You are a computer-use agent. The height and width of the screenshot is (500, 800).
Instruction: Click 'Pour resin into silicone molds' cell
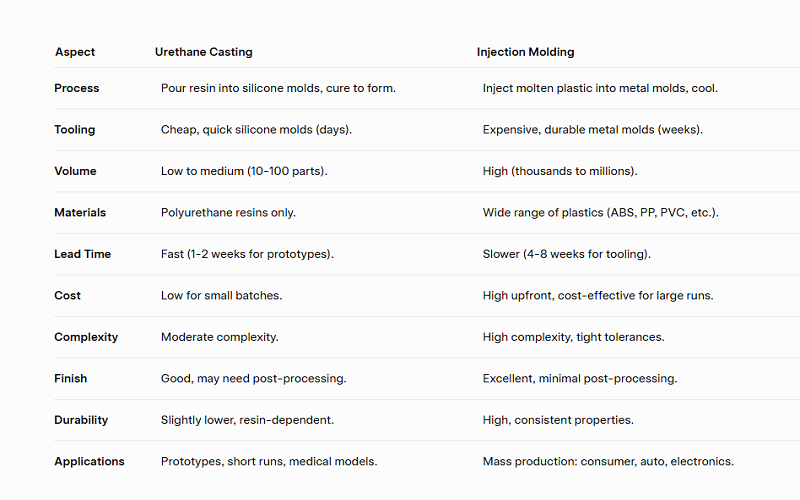click(x=278, y=88)
